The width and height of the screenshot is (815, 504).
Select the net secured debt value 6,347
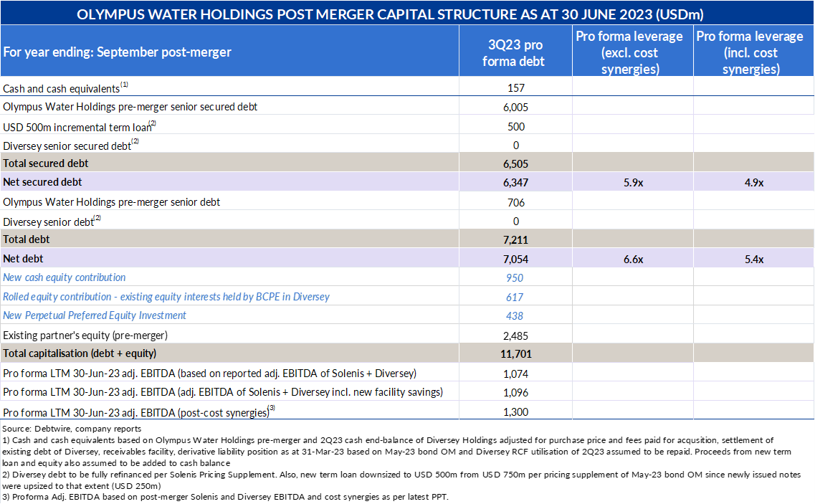pos(515,183)
